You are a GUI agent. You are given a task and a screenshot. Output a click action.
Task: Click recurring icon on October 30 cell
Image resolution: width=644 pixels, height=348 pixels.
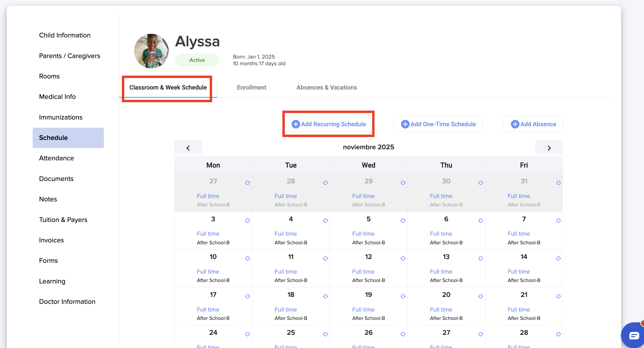(480, 183)
